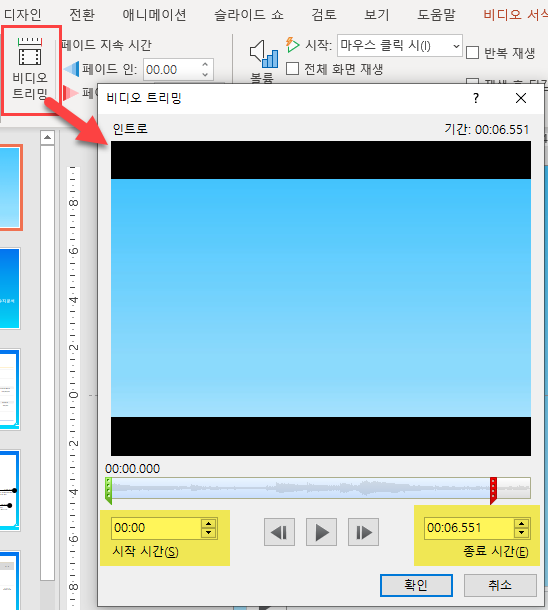Image resolution: width=548 pixels, height=610 pixels.
Task: Decrease 페이드 인 time value
Action: tap(205, 74)
